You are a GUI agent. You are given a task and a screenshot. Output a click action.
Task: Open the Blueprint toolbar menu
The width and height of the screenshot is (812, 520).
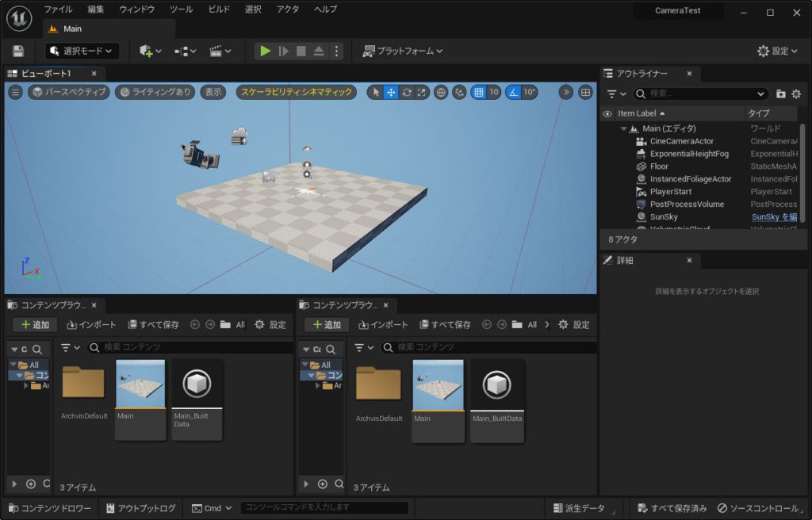click(185, 51)
